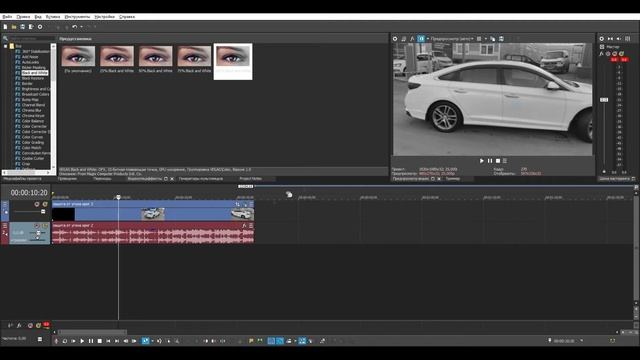This screenshot has width=640, height=360.
Task: Open the Вид menu
Action: pyautogui.click(x=38, y=17)
